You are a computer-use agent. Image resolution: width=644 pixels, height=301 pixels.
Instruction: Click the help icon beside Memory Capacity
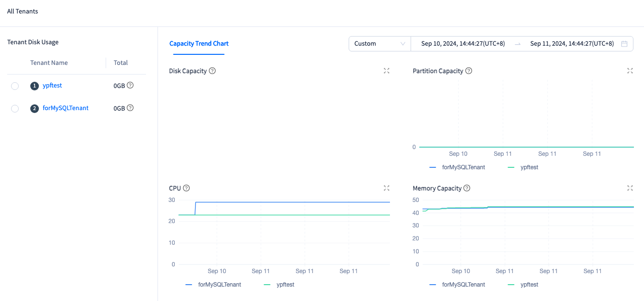point(467,188)
